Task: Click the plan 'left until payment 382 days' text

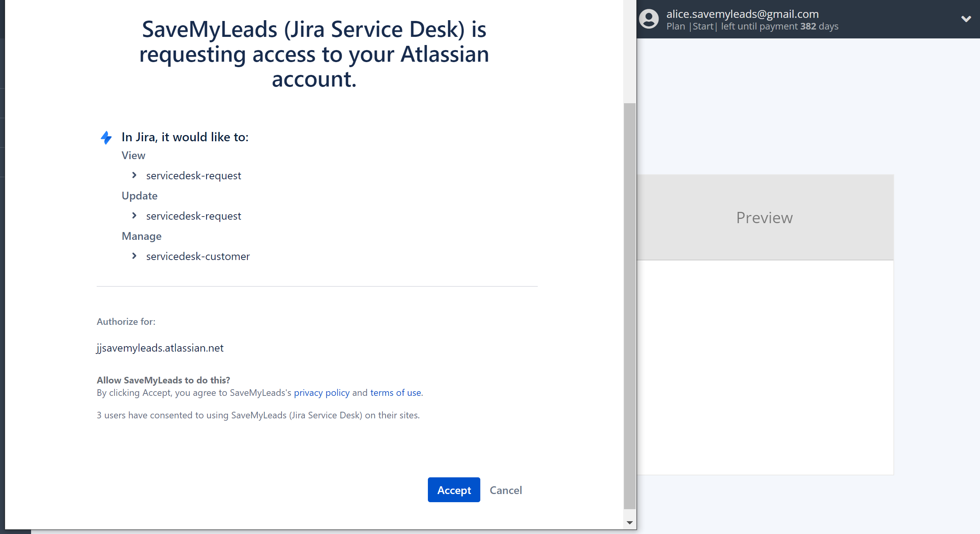Action: (x=780, y=26)
